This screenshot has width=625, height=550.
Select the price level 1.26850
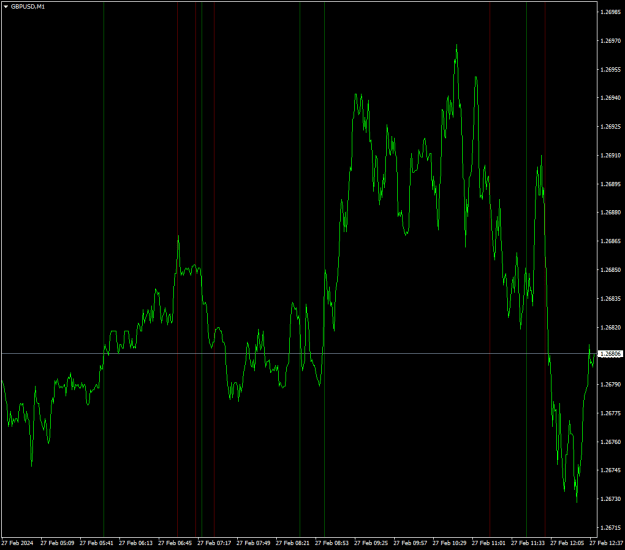(x=610, y=270)
